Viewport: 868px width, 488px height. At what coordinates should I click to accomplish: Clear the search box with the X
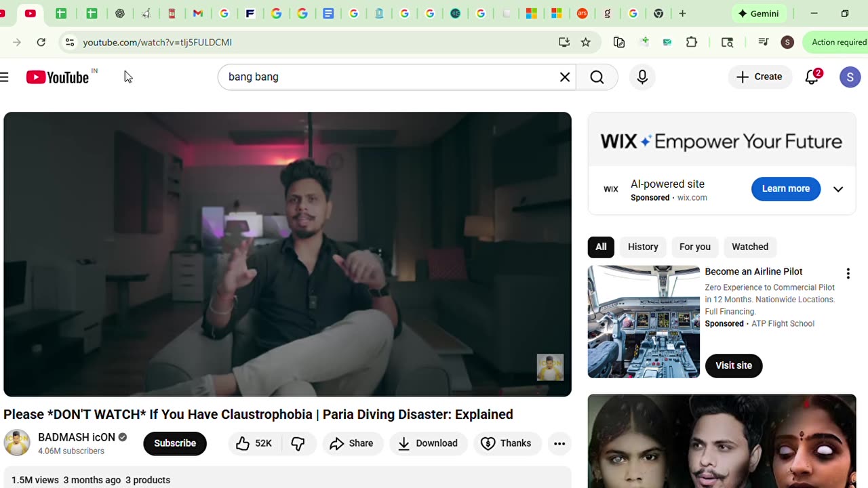(x=565, y=77)
